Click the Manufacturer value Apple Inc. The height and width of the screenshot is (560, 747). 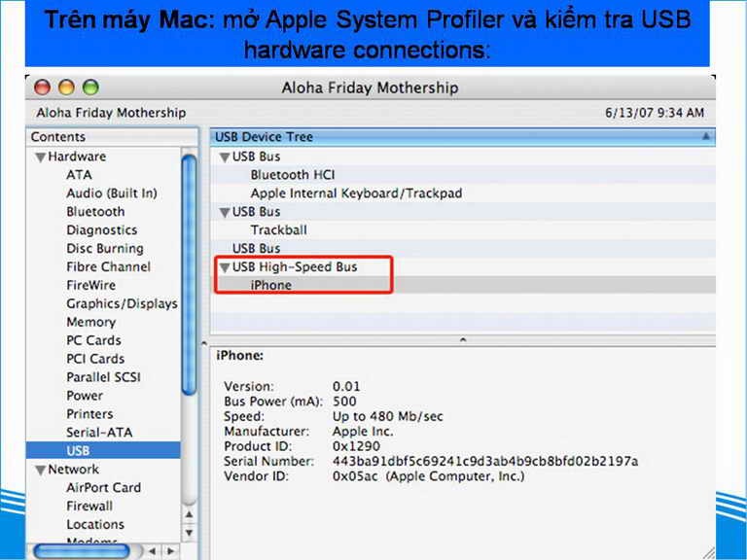pyautogui.click(x=363, y=432)
